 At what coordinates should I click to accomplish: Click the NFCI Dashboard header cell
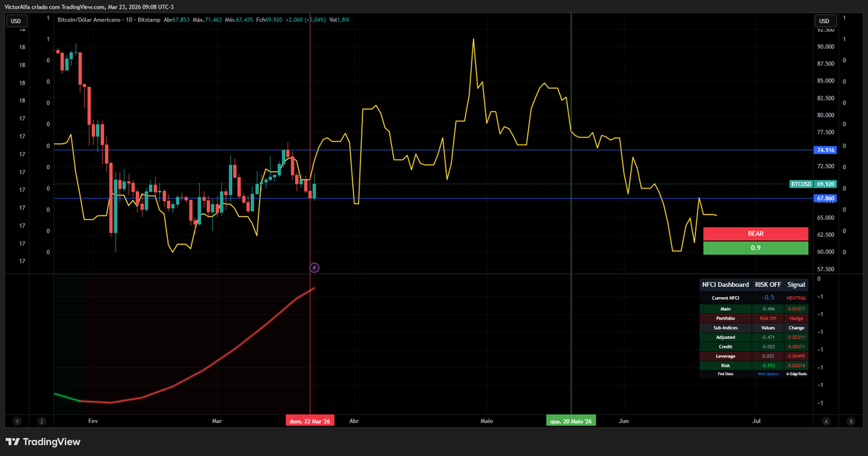[726, 285]
